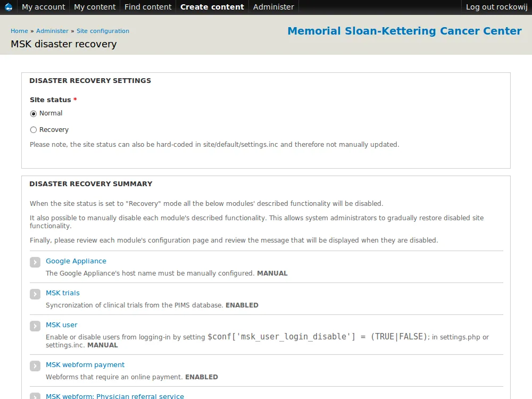Expand the Google Appliance arrow icon
The height and width of the screenshot is (399, 532).
(35, 262)
